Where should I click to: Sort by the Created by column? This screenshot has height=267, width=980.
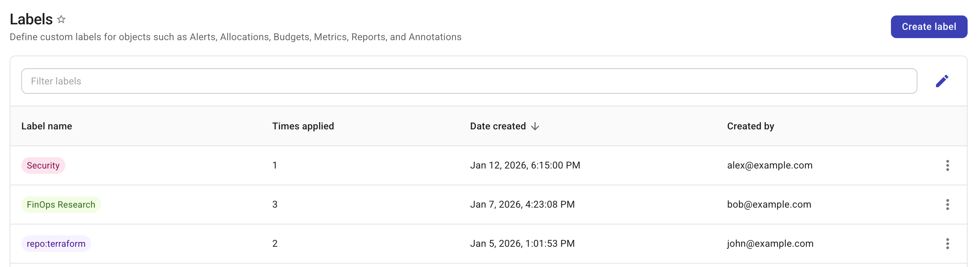click(750, 126)
